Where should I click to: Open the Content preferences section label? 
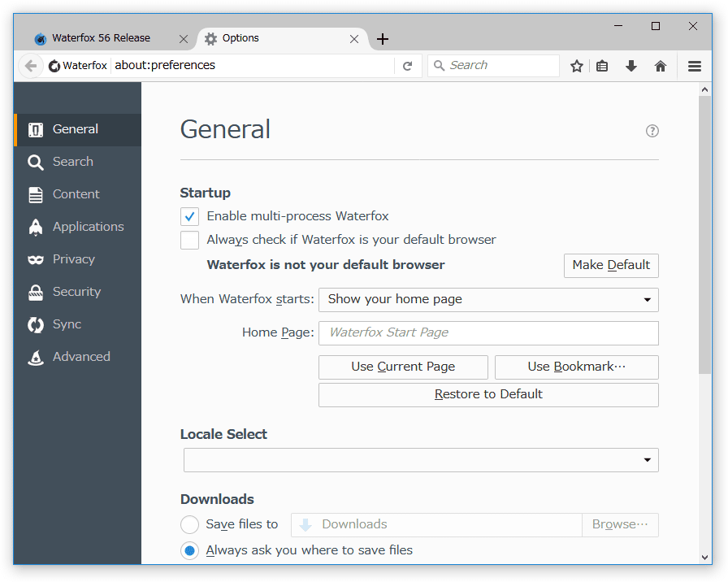pyautogui.click(x=76, y=194)
